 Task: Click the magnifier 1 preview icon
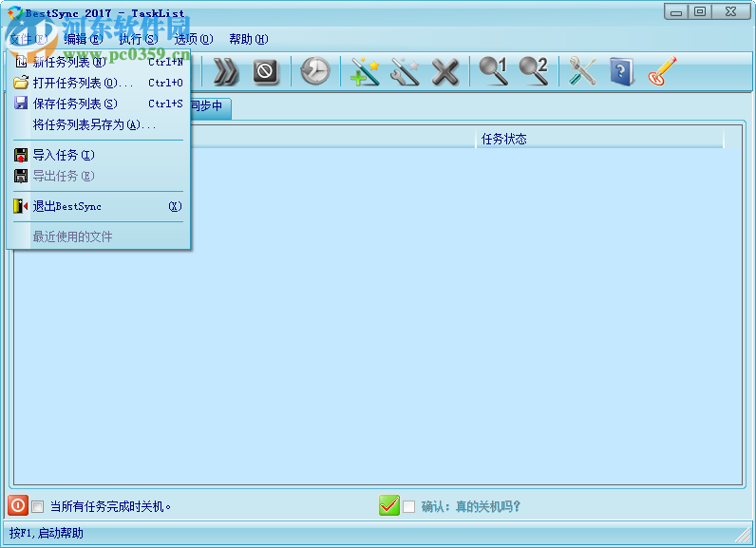[x=494, y=71]
